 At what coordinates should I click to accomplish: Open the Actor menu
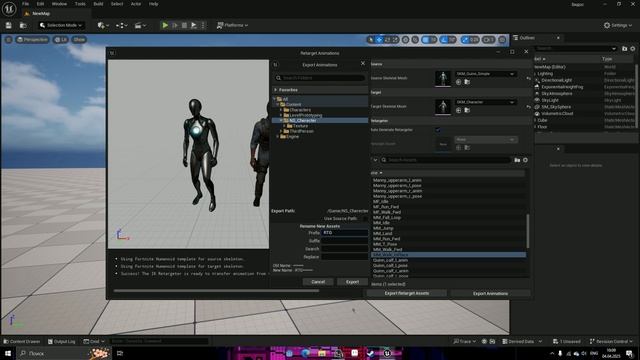(x=136, y=4)
